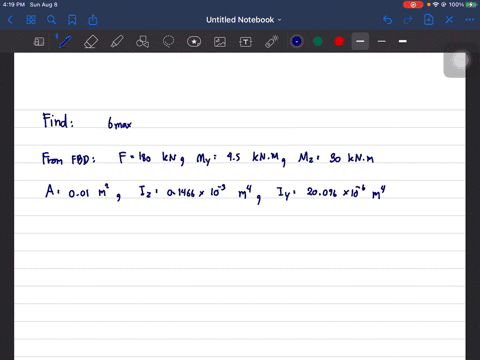Tap the handwritten 'Find:' text
The image size is (480, 360).
[x=58, y=121]
